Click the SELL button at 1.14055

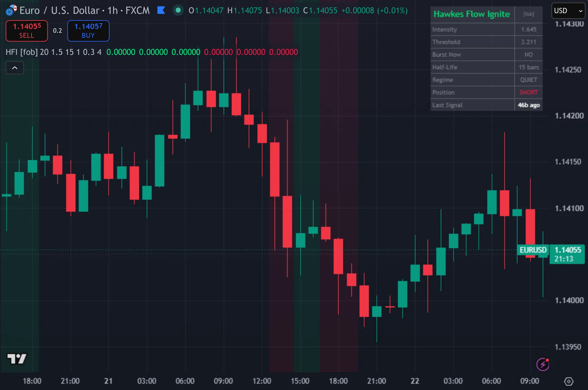point(27,31)
